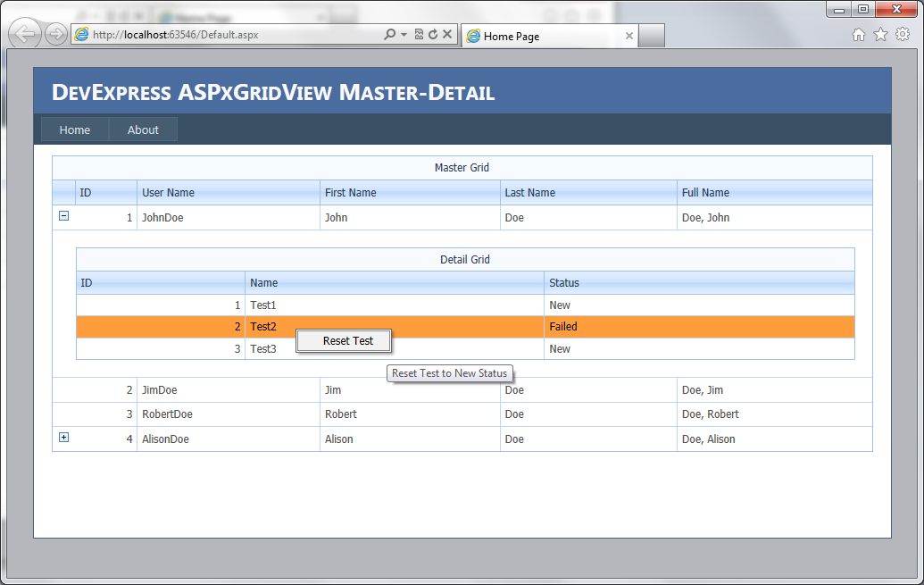Click the 'Doe, John' full name cell
Image resolution: width=924 pixels, height=585 pixels.
point(775,218)
